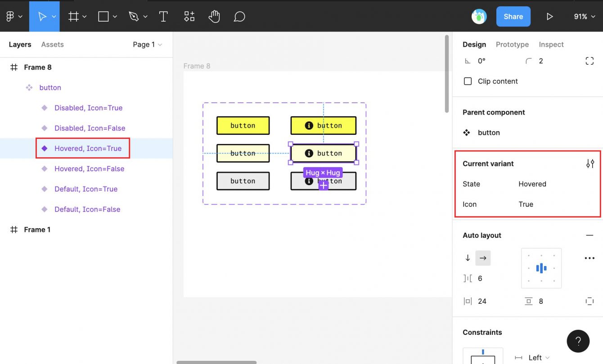Open variant properties settings icon
603x364 pixels.
click(x=590, y=164)
